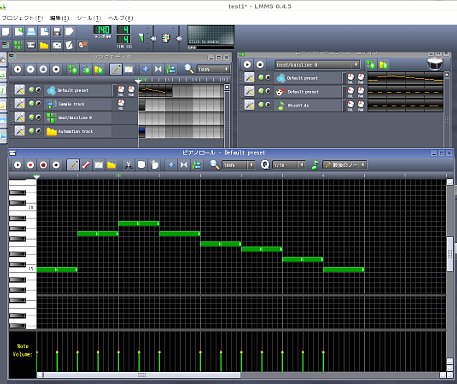Open the Project menu
The width and height of the screenshot is (457, 384).
tap(22, 18)
